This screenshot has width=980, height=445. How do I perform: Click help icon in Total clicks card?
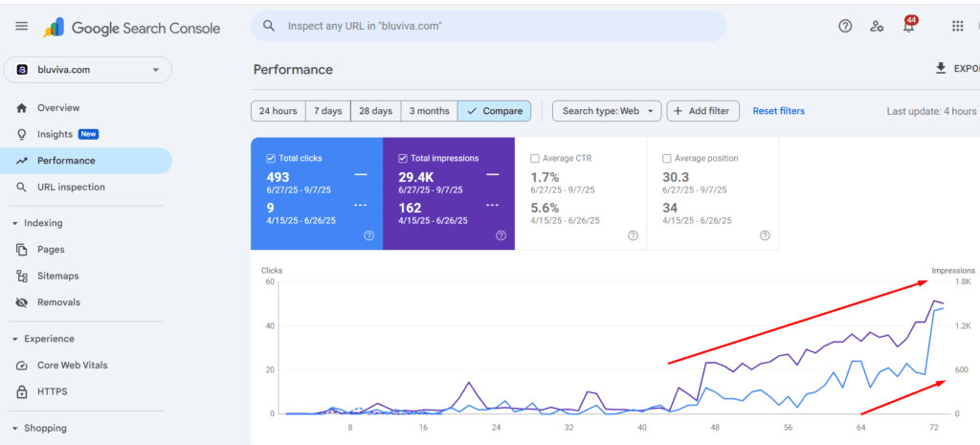368,235
